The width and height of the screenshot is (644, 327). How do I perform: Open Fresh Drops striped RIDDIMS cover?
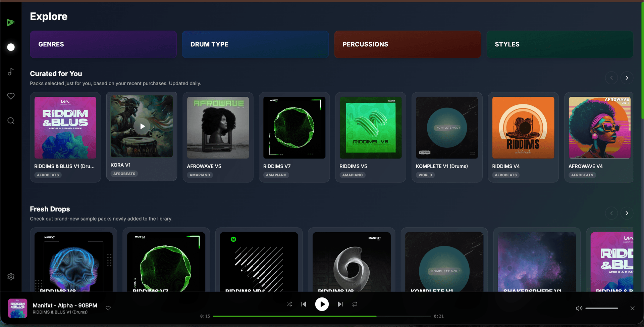pos(259,262)
